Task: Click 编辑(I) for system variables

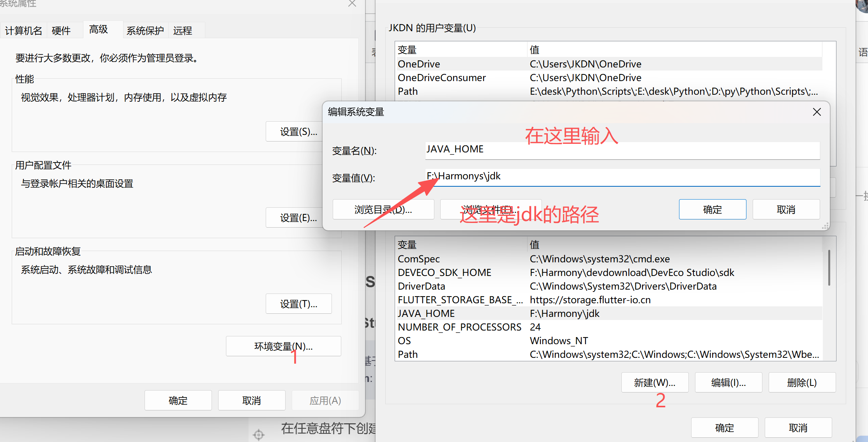Action: (728, 383)
